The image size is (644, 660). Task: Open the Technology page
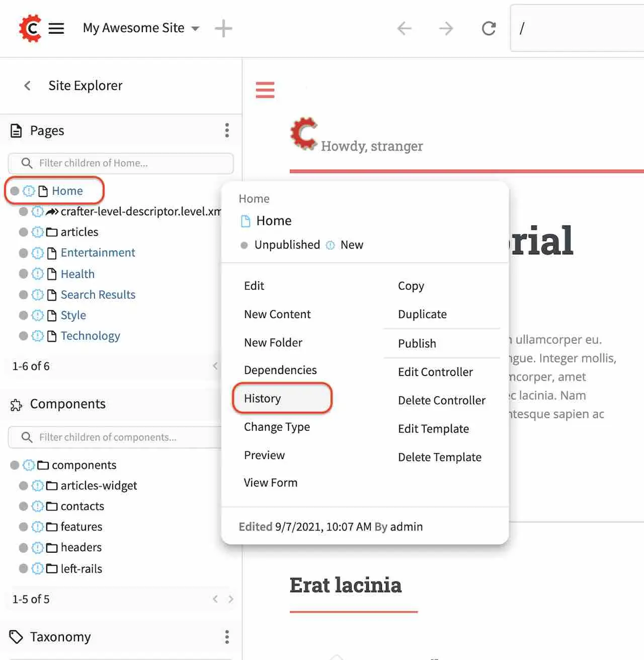(91, 336)
